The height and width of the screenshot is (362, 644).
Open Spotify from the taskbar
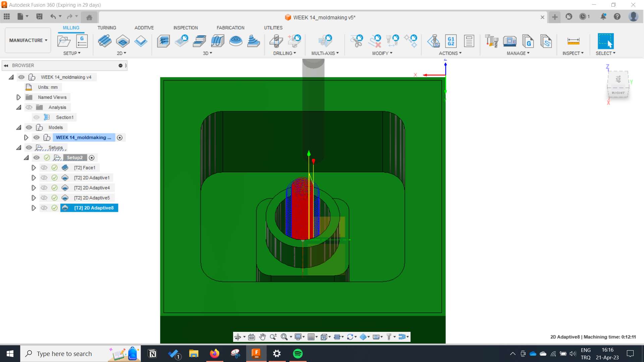298,354
